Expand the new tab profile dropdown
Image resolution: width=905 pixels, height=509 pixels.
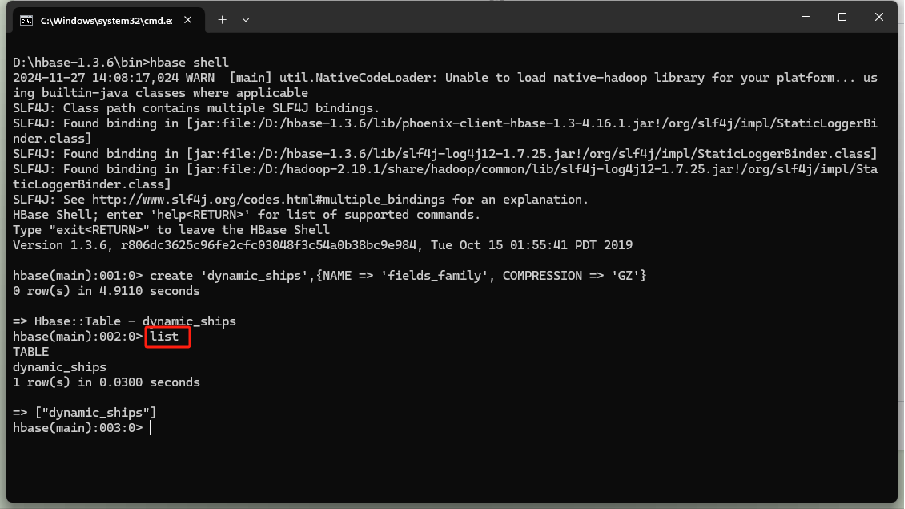click(246, 20)
